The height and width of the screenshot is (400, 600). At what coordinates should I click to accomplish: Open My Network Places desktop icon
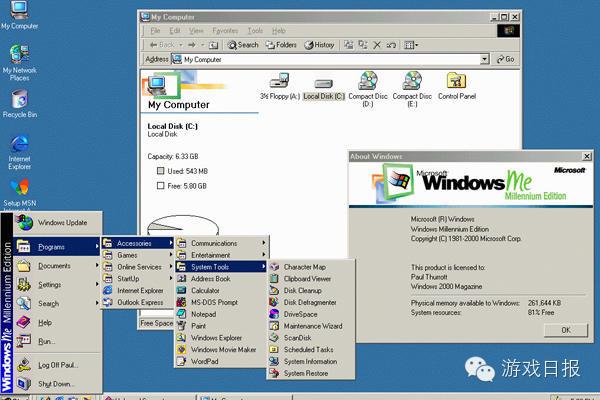(x=20, y=63)
